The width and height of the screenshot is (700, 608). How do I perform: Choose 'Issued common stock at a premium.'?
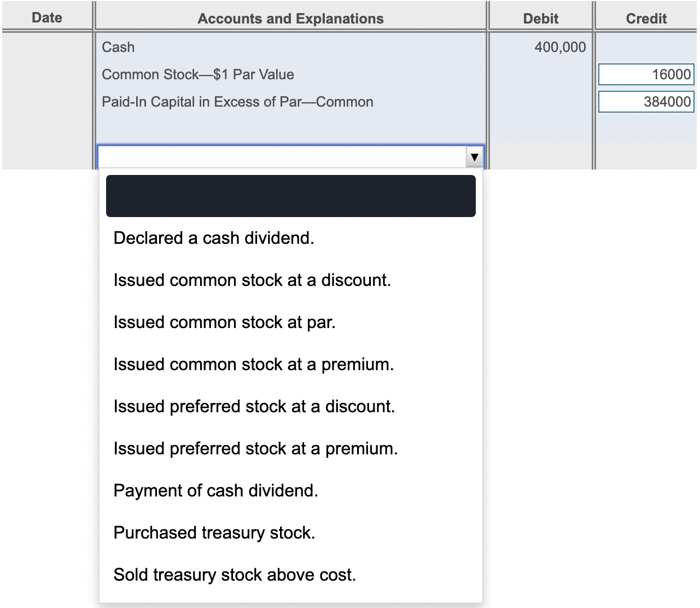(x=253, y=365)
